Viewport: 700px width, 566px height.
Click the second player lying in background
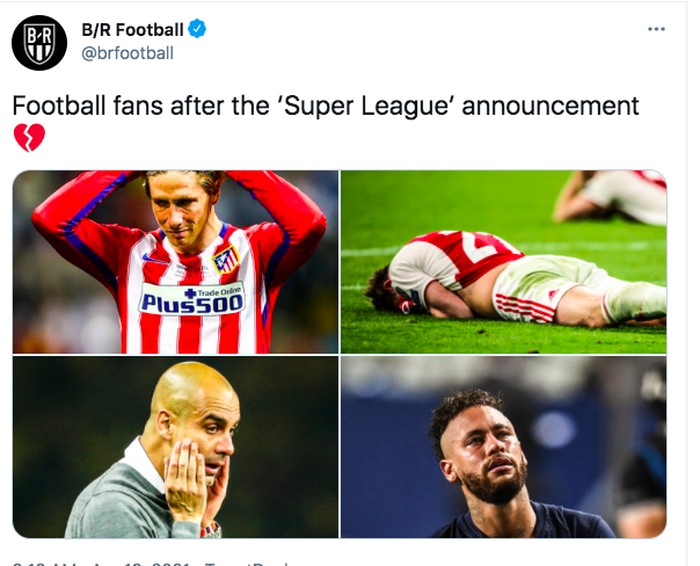pos(610,195)
